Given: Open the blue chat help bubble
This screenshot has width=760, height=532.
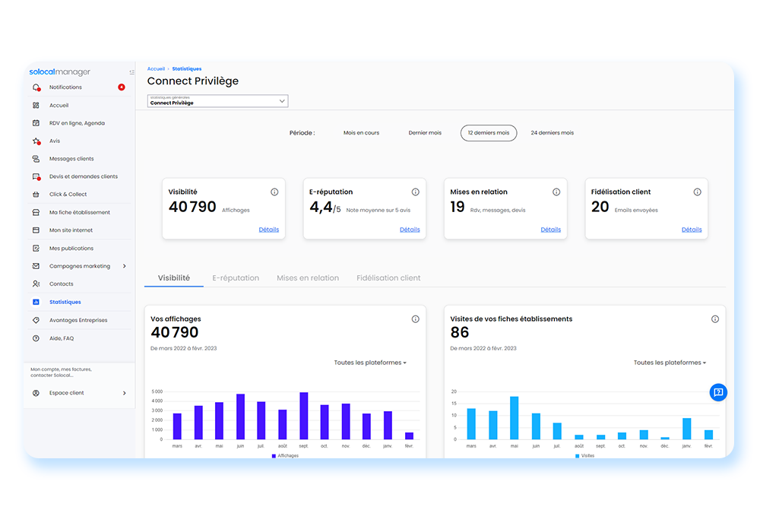Looking at the screenshot, I should click(x=718, y=392).
